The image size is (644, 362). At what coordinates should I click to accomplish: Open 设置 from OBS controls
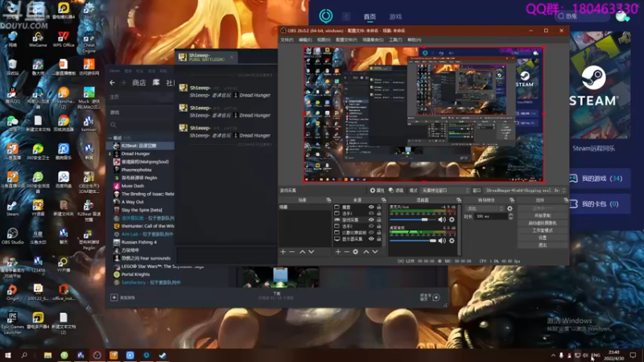(x=543, y=237)
